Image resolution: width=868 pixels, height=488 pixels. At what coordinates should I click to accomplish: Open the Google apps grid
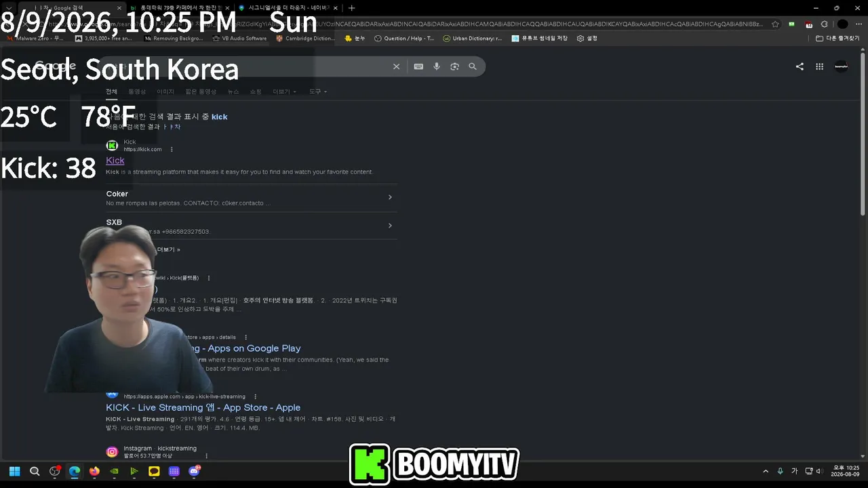pos(819,66)
